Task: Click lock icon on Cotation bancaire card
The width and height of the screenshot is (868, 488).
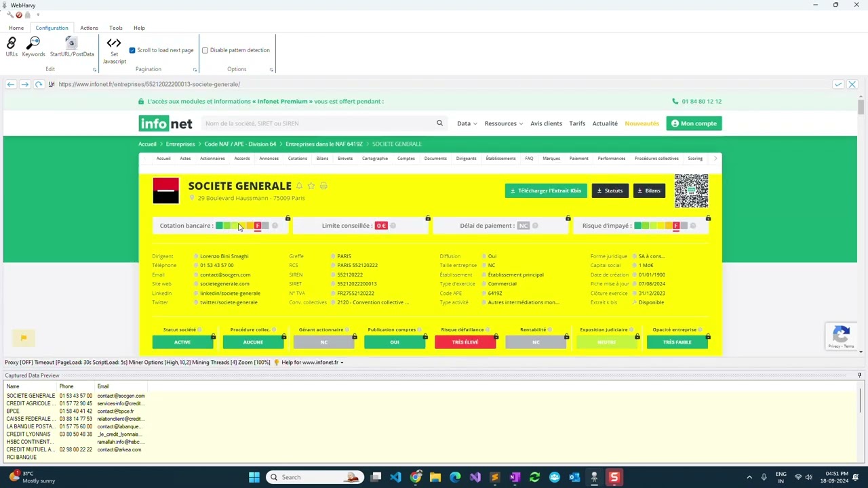Action: (x=288, y=218)
